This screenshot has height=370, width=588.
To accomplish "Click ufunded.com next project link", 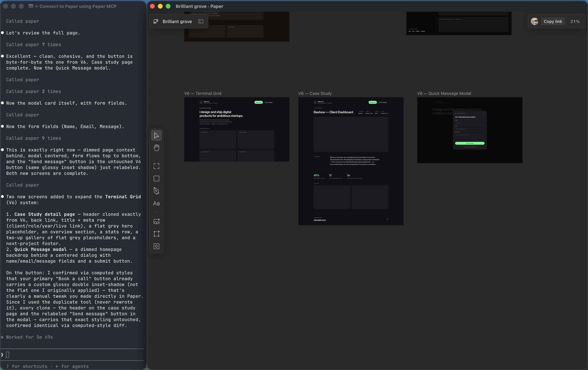I will click(319, 220).
